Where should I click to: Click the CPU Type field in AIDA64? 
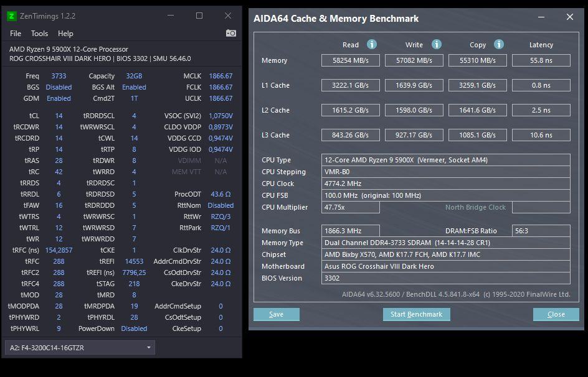[x=446, y=160]
